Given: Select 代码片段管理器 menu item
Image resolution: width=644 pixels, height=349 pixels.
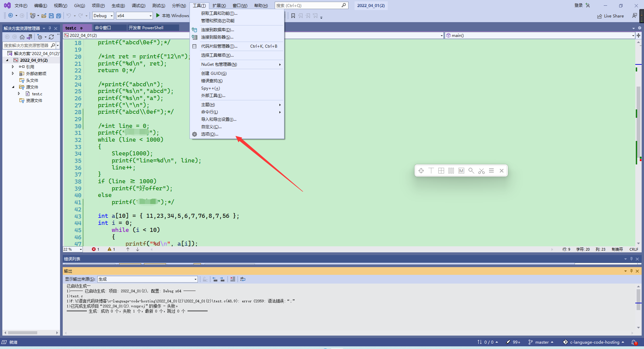Looking at the screenshot, I should click(237, 46).
